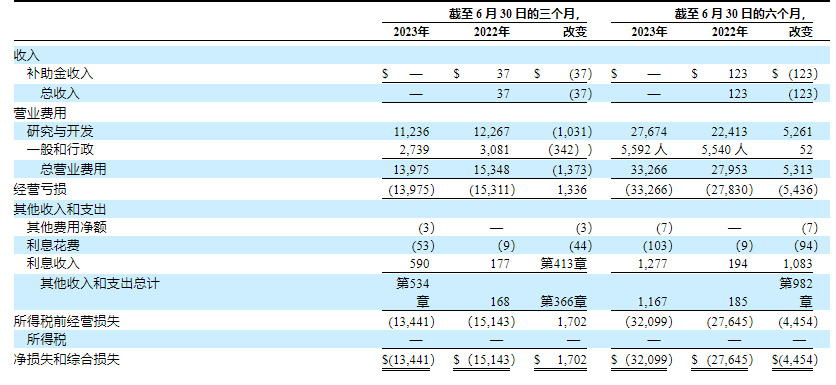Select the 1,336 cell
This screenshot has width=836, height=385.
coord(571,189)
